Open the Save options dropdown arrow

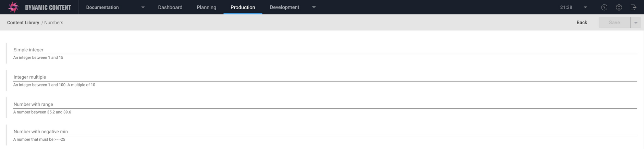tap(636, 23)
